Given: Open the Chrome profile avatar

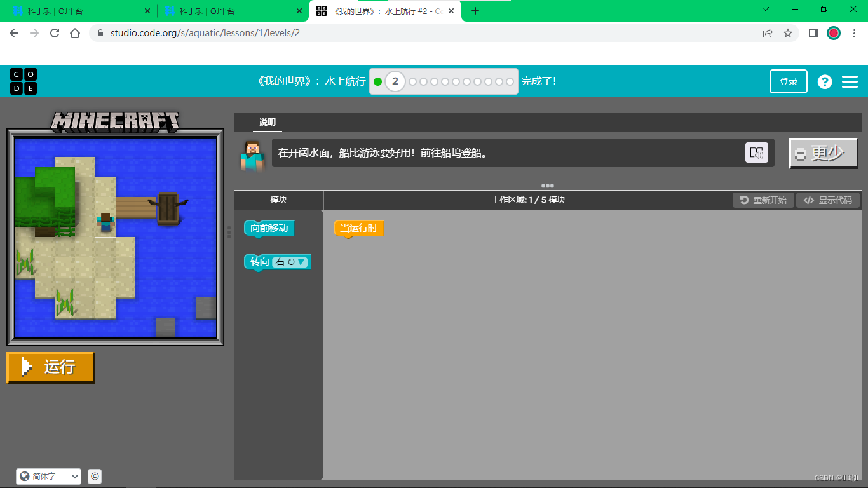Looking at the screenshot, I should point(834,33).
